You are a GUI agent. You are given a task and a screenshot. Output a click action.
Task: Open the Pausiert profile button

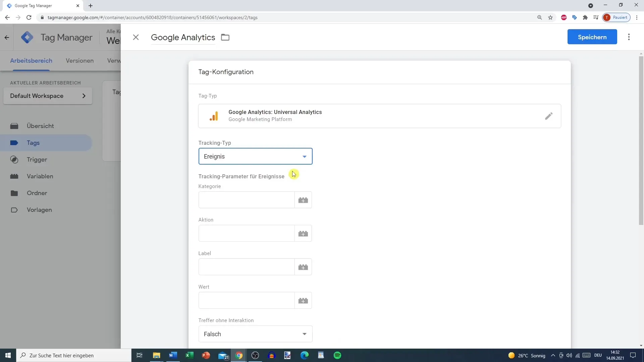click(616, 17)
